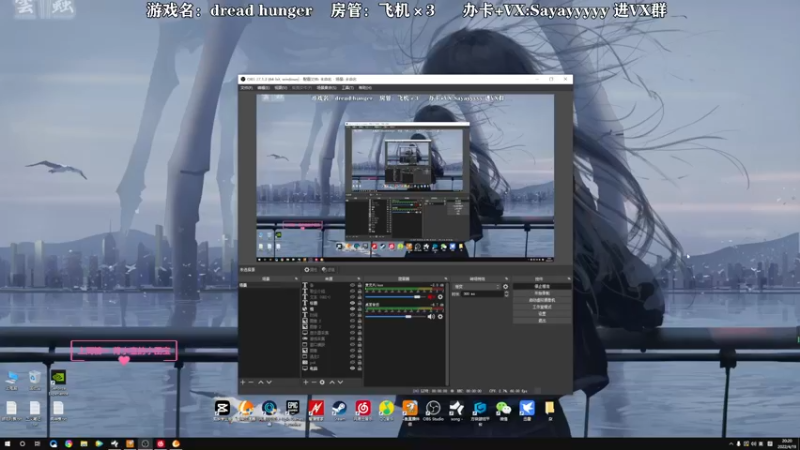
Task: Toggle visibility of the browser (globe) source
Action: click(353, 309)
